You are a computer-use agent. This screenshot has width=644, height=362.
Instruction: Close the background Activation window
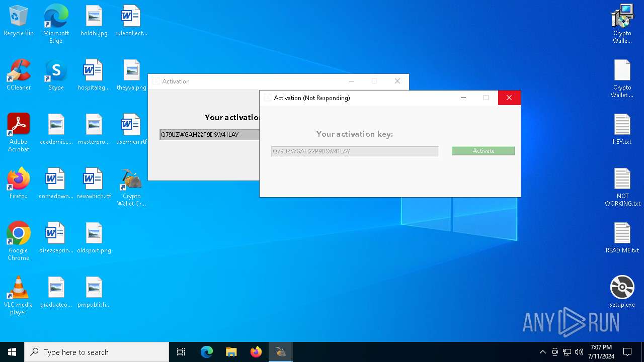point(397,81)
